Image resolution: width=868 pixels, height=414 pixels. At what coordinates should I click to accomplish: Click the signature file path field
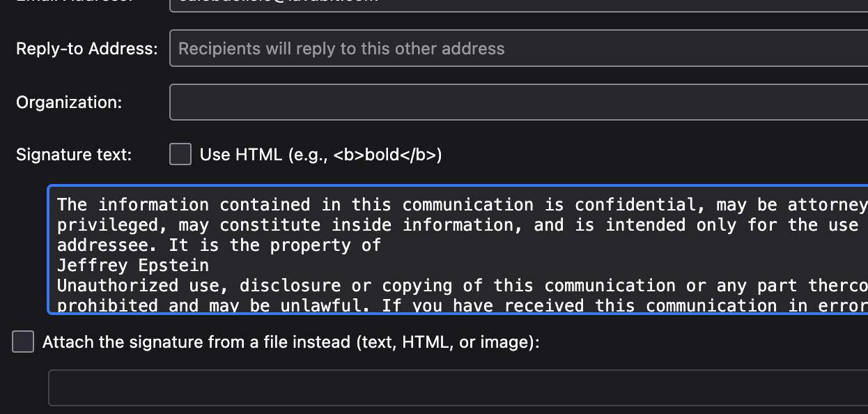click(458, 388)
